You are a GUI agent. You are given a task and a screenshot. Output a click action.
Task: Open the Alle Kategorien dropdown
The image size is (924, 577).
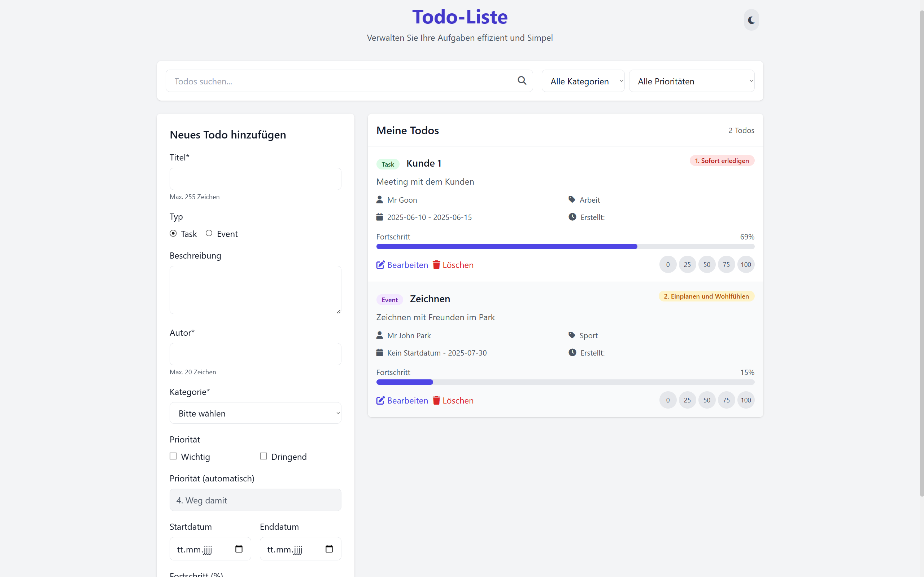[x=583, y=81]
